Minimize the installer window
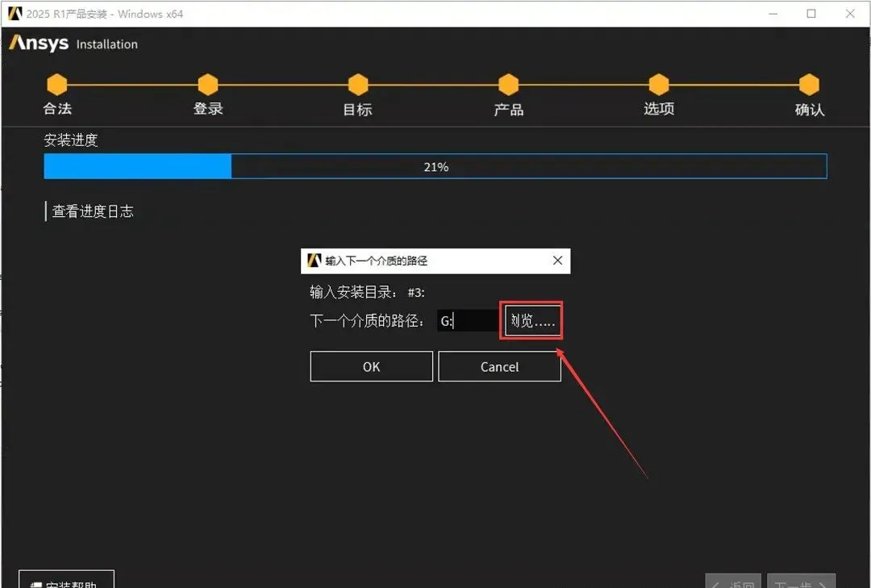Screen dimensions: 871x588 pos(773,14)
